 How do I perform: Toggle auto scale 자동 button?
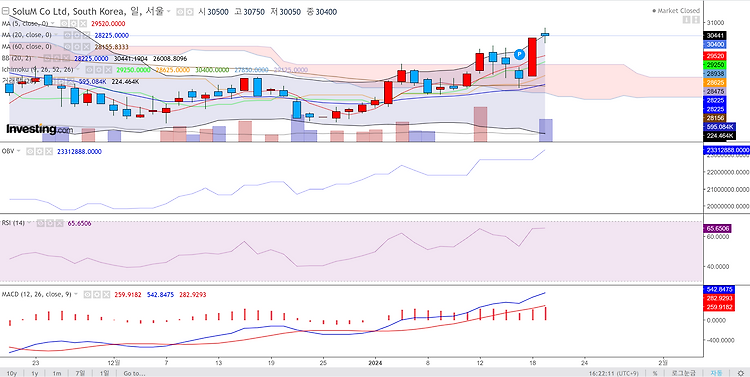click(716, 373)
